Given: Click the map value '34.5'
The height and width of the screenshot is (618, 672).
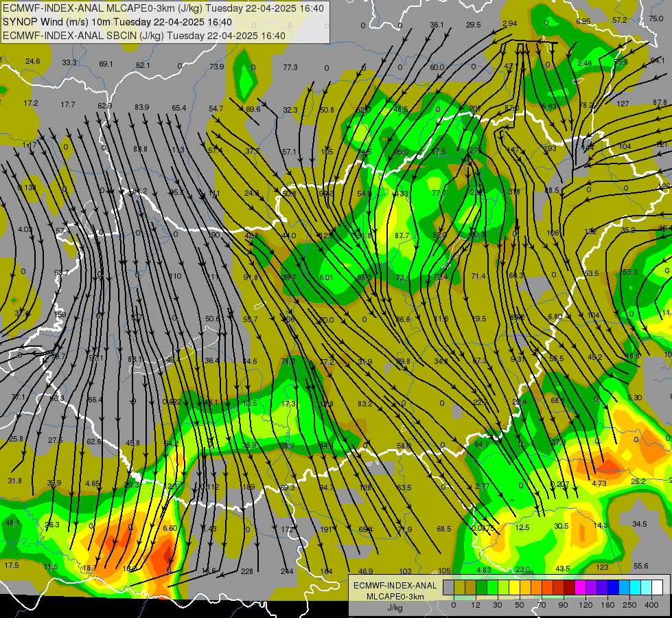Looking at the screenshot, I should point(640,524).
